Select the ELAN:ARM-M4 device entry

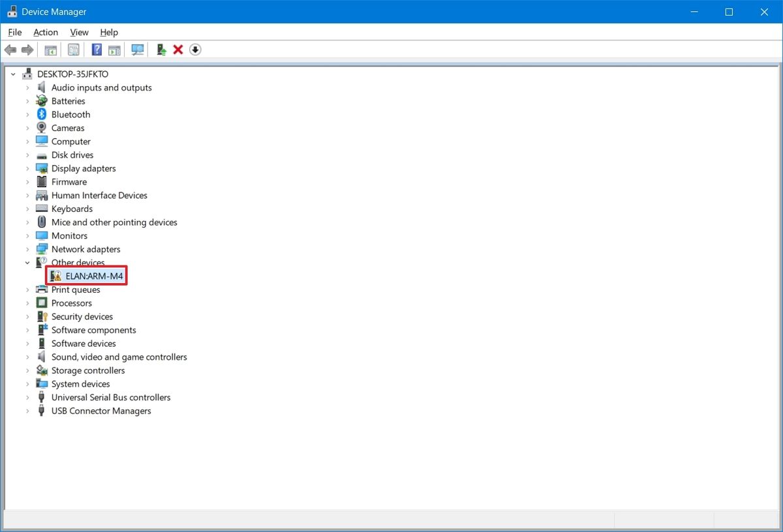coord(94,275)
